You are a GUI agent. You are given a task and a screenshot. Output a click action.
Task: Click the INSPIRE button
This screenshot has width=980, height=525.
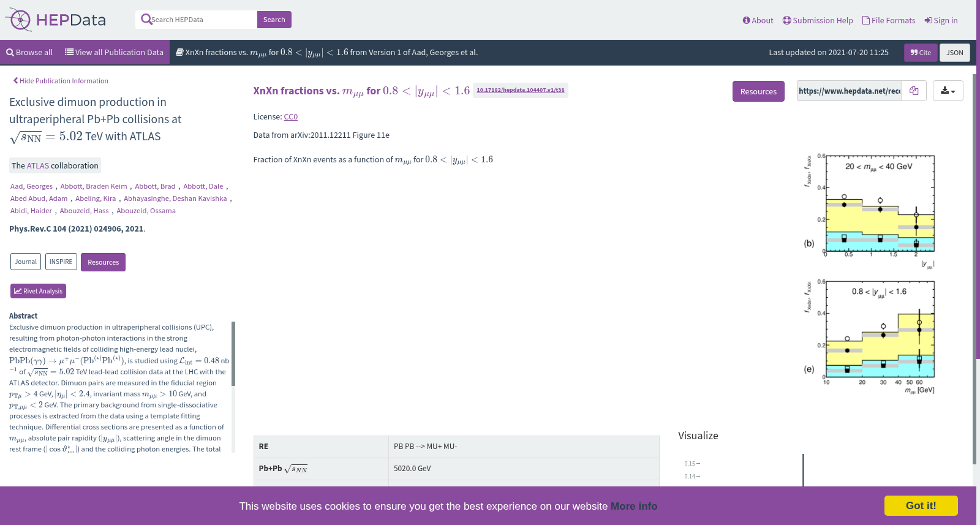pyautogui.click(x=61, y=262)
